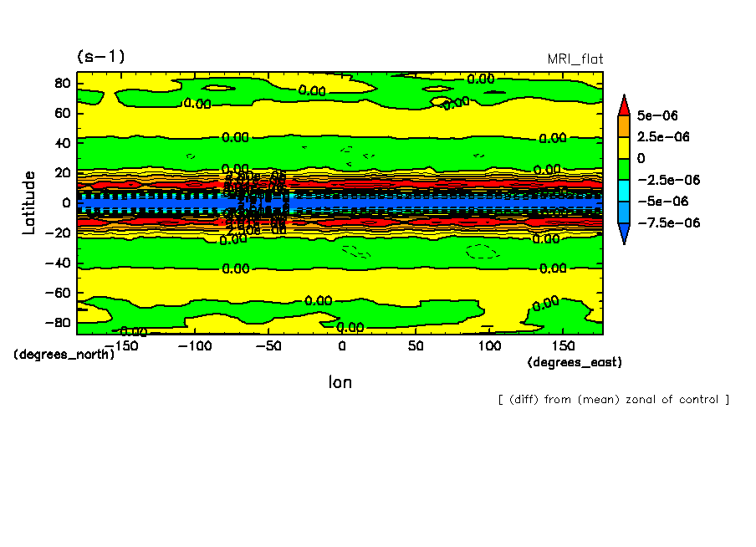Click the -5e-06 colorbar label
Image resolution: width=756 pixels, height=547 pixels.
point(662,201)
